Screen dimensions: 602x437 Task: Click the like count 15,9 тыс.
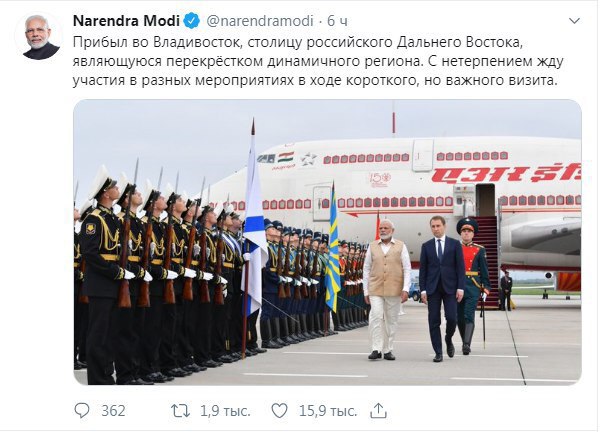tap(328, 411)
